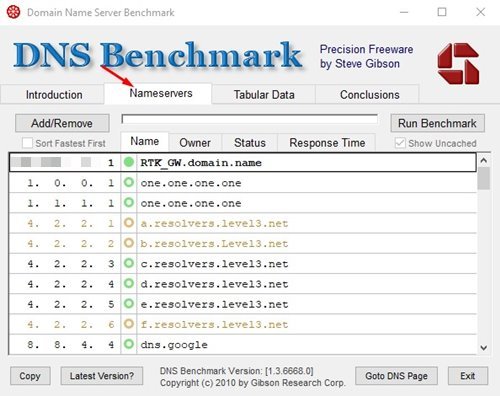Select the b.resolvers.Level3.net entry
Image resolution: width=500 pixels, height=396 pixels.
click(243, 243)
